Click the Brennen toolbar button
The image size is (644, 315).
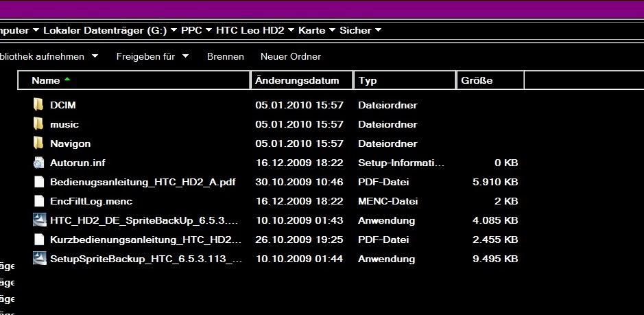(x=226, y=56)
